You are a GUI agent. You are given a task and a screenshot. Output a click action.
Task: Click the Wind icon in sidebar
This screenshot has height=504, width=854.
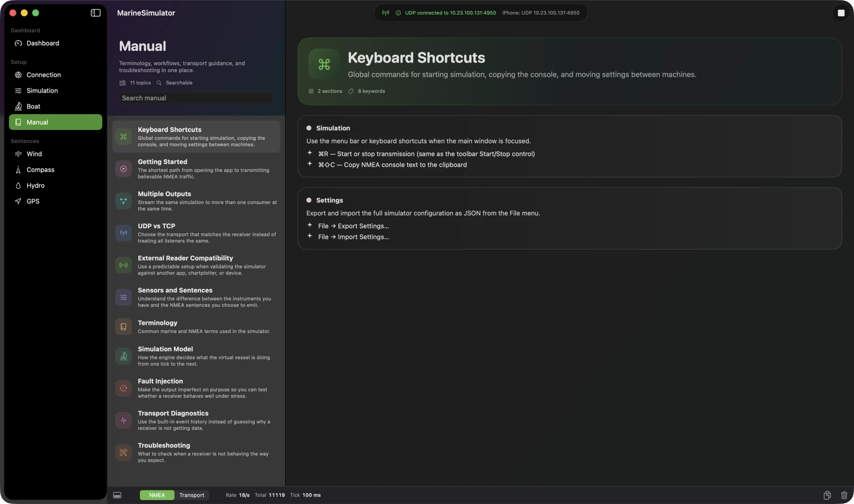click(x=18, y=154)
